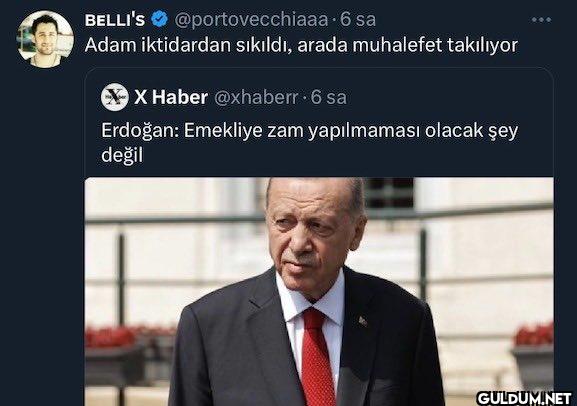Open the three-dot more options menu
This screenshot has width=577, height=406.
pos(541,20)
